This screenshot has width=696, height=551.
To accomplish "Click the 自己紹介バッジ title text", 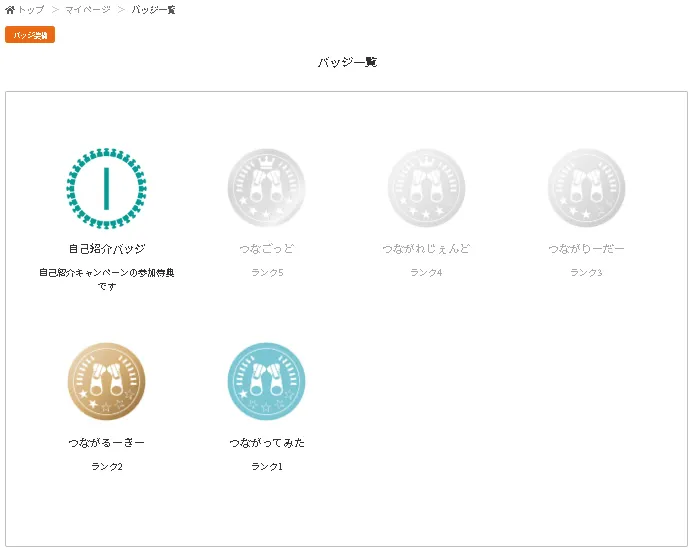I will pyautogui.click(x=107, y=249).
